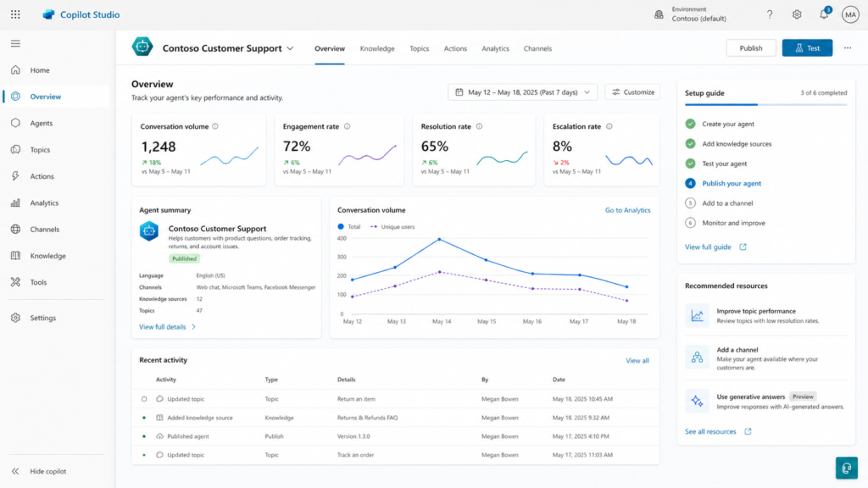Click the Tools icon in the sidebar
868x488 pixels.
tap(15, 282)
